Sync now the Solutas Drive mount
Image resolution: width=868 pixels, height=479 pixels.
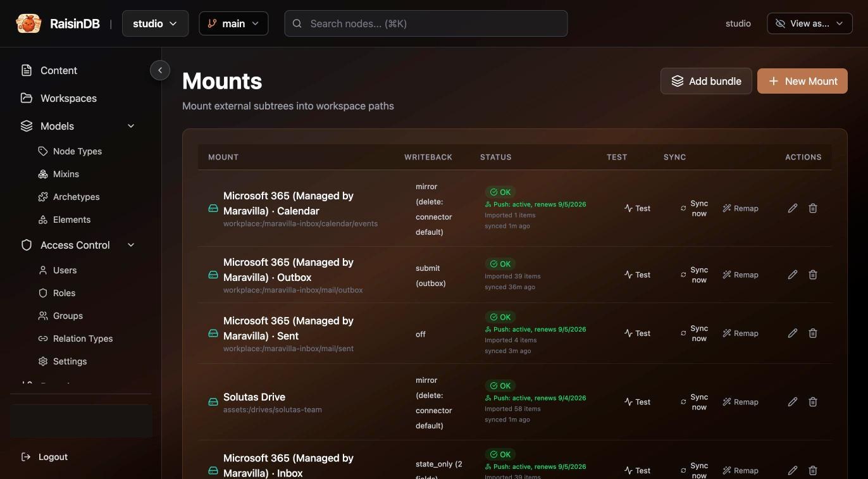coord(694,402)
